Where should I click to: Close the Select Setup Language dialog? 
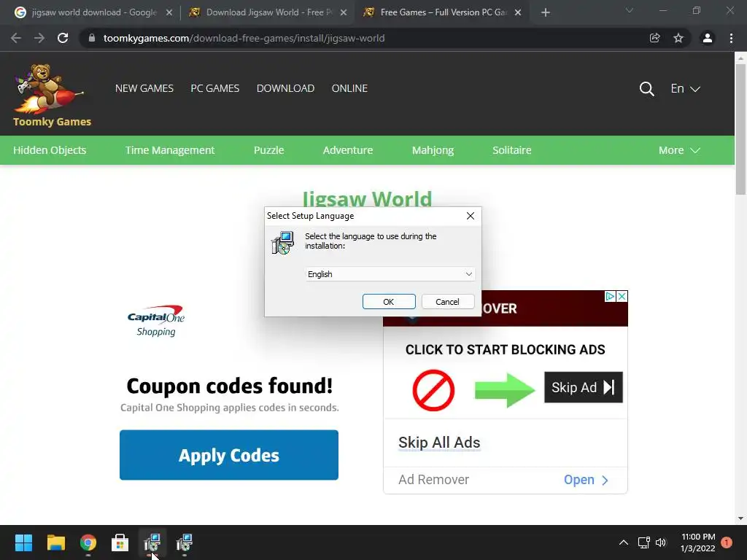(471, 216)
